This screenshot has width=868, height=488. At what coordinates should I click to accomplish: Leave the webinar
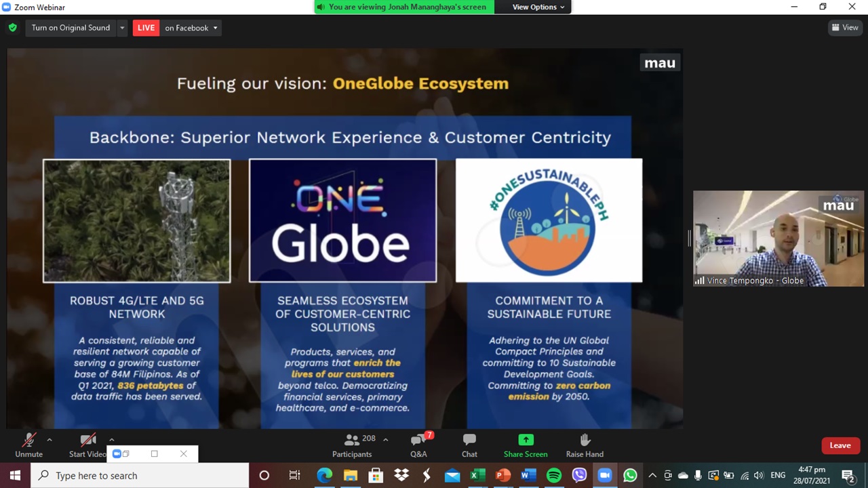[840, 445]
